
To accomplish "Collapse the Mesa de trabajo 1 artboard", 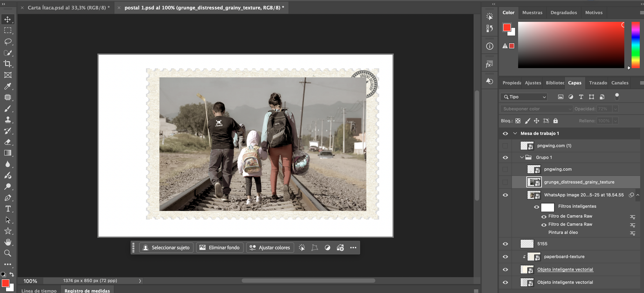I will [x=515, y=133].
